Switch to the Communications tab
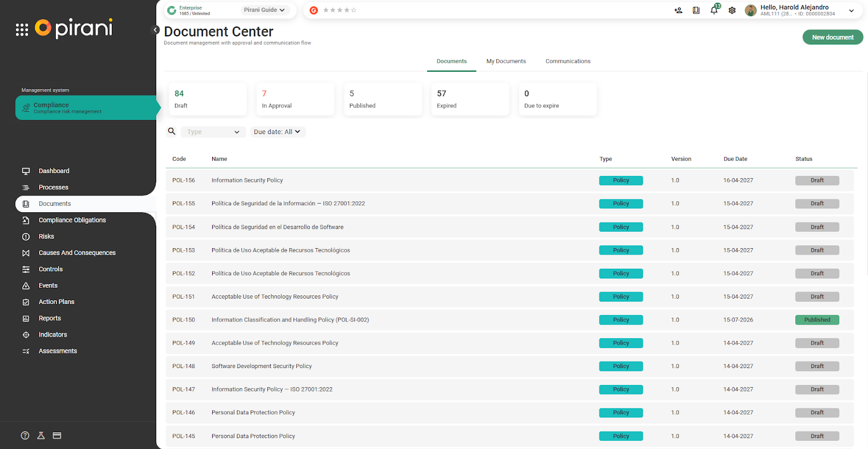This screenshot has width=868, height=449. pos(567,61)
